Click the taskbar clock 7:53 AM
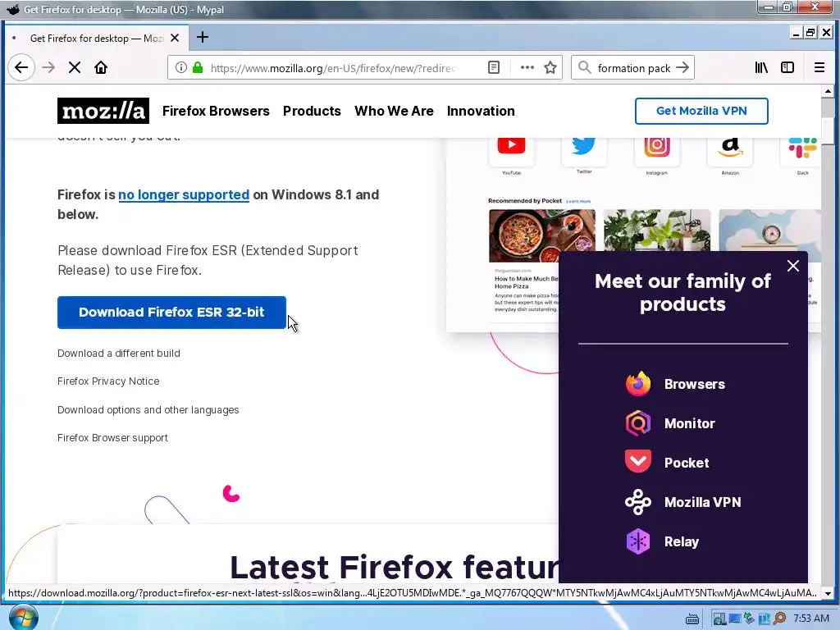The height and width of the screenshot is (630, 840). click(810, 619)
